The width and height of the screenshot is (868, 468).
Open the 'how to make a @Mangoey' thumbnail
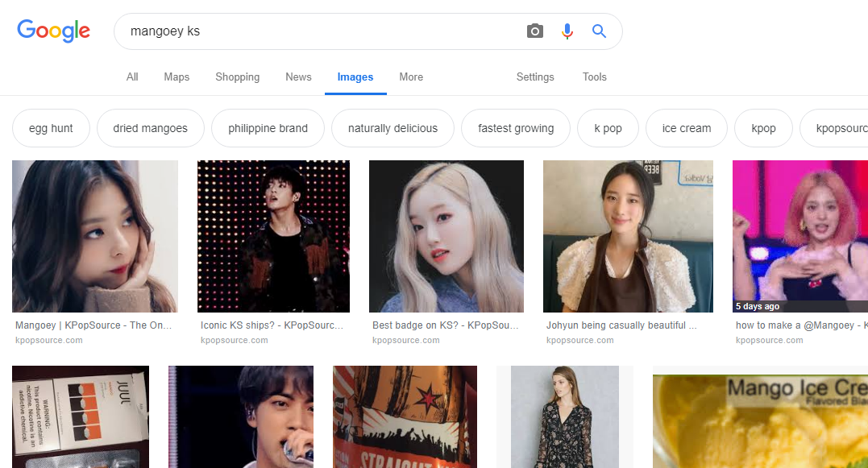click(x=800, y=236)
